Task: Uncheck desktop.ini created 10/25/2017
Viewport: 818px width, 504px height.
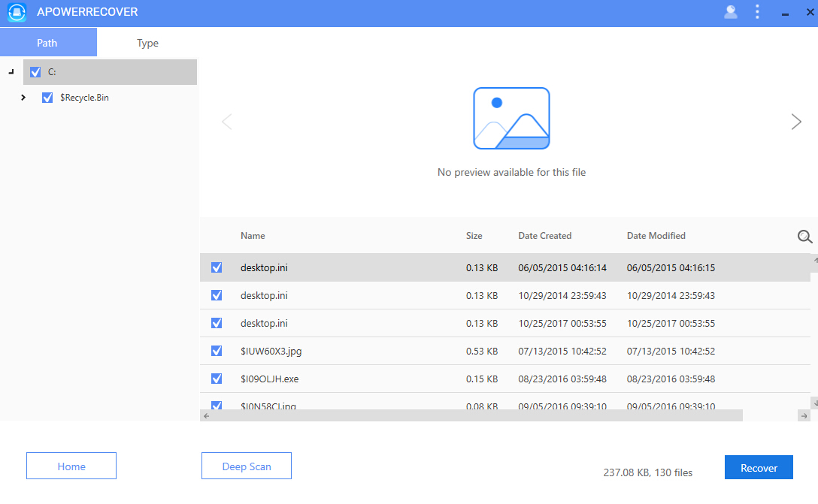Action: click(x=217, y=323)
